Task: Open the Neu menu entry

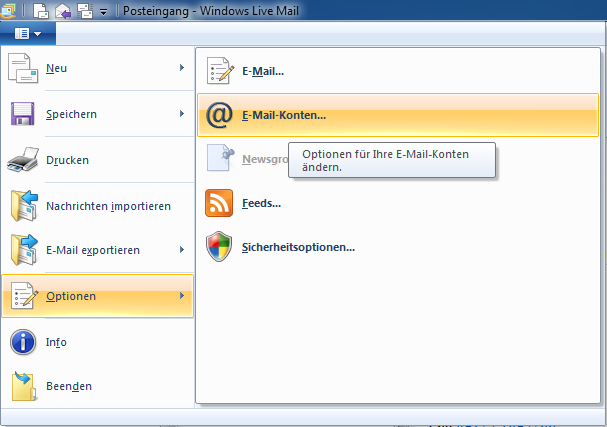Action: pyautogui.click(x=98, y=68)
